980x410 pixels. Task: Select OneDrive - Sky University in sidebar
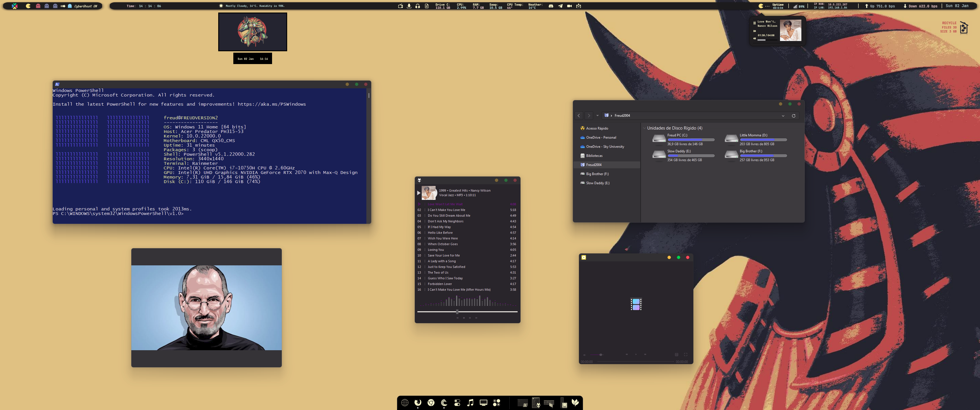(x=605, y=146)
